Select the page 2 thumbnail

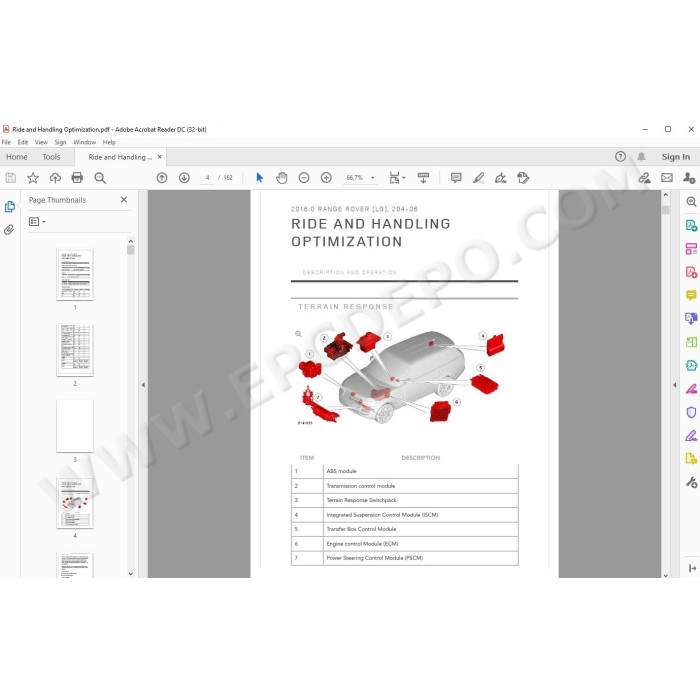[75, 350]
